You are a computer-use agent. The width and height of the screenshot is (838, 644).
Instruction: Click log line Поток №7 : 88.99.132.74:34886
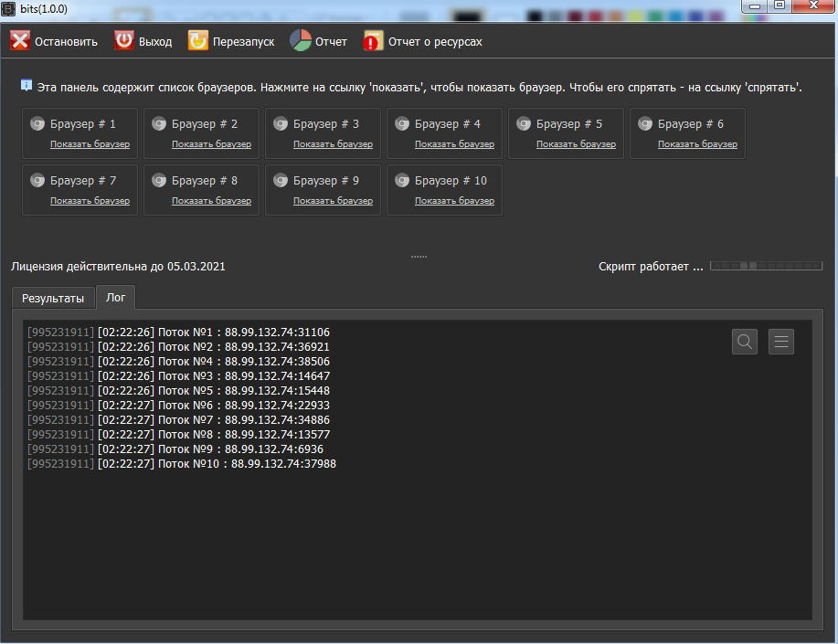tap(178, 420)
